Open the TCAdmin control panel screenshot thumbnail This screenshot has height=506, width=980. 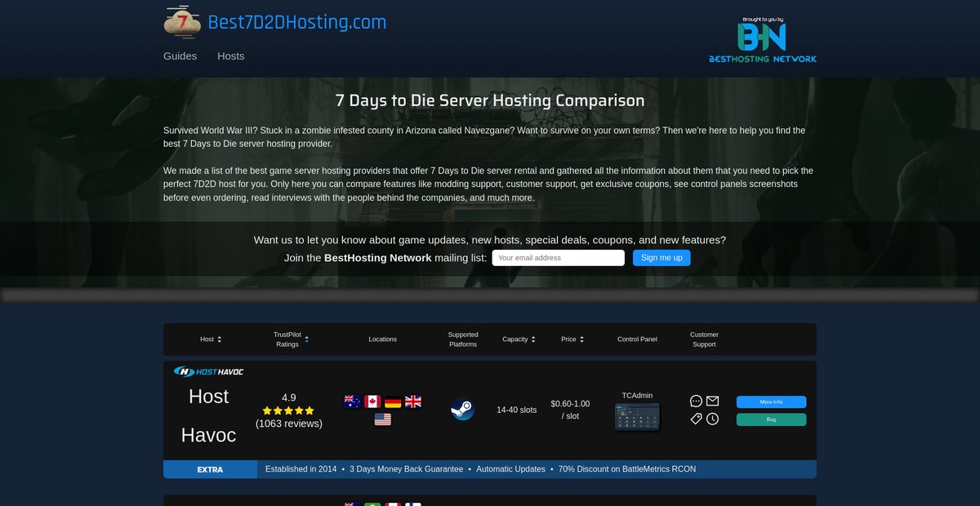pos(637,417)
